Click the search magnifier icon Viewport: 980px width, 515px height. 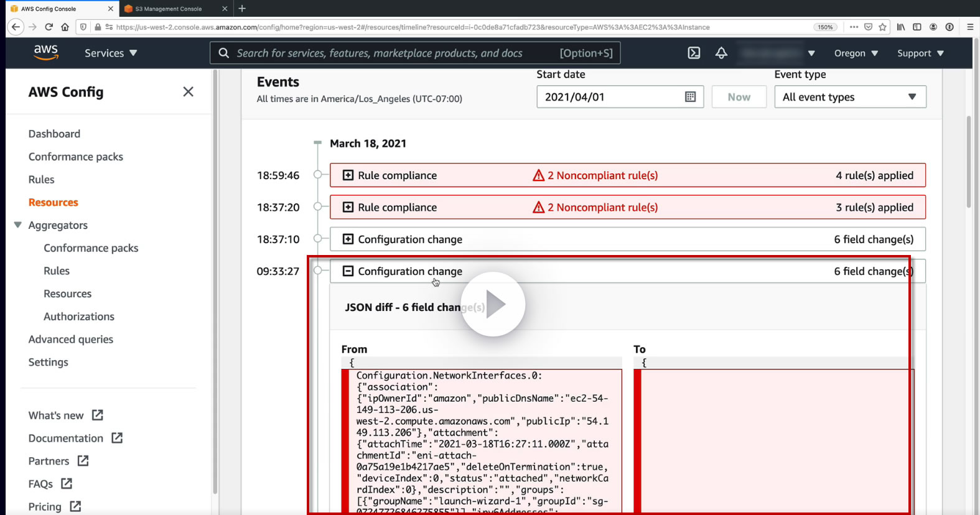(224, 53)
